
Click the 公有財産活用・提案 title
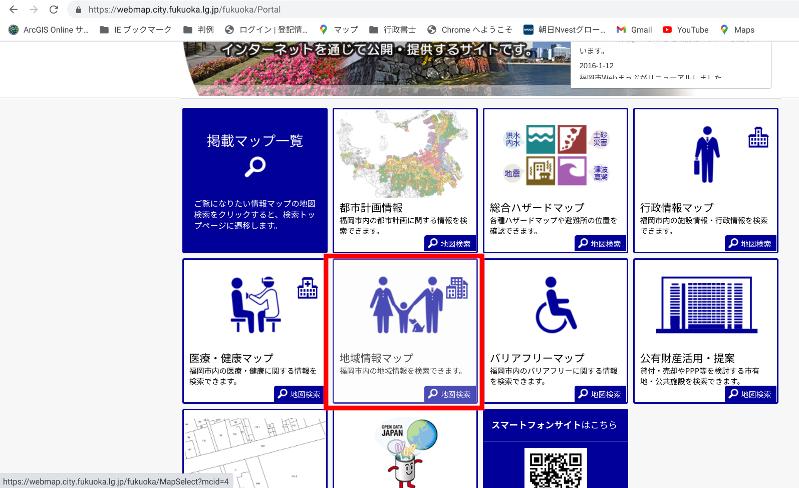click(x=687, y=358)
